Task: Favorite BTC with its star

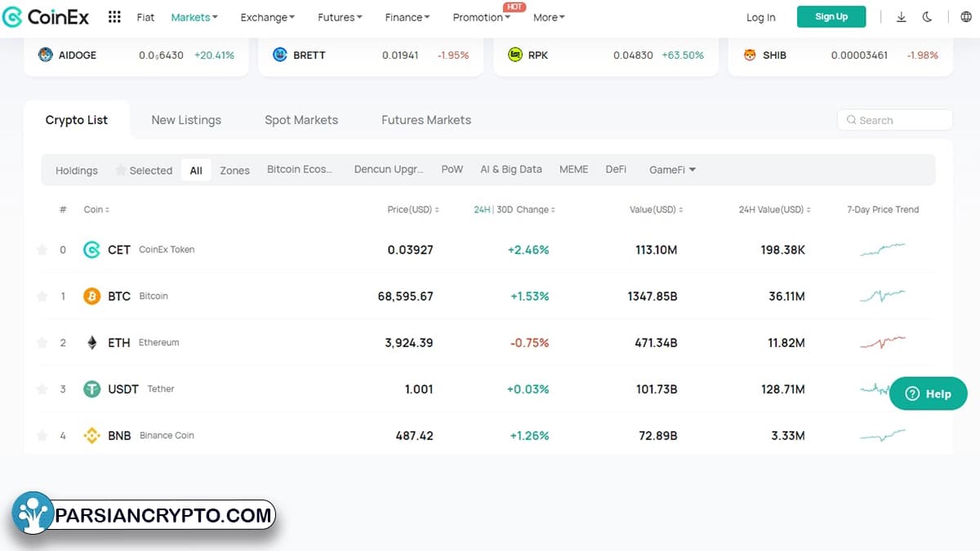Action: [x=42, y=296]
